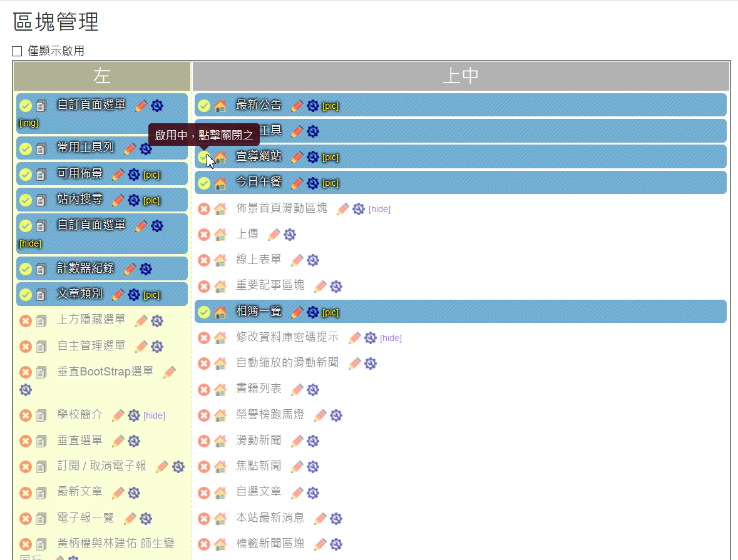Open gear settings for 常用工具列

tap(146, 149)
